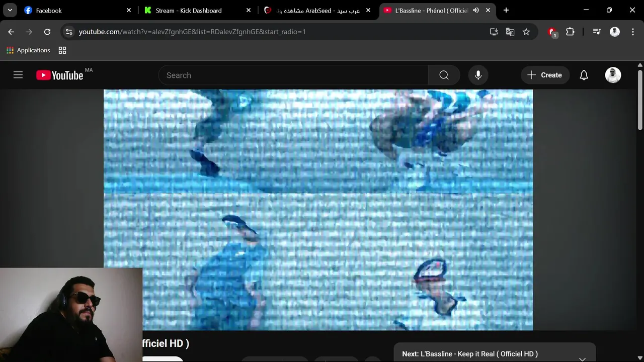Expand the Next: Keep it Real playlist panel
644x362 pixels.
(582, 358)
